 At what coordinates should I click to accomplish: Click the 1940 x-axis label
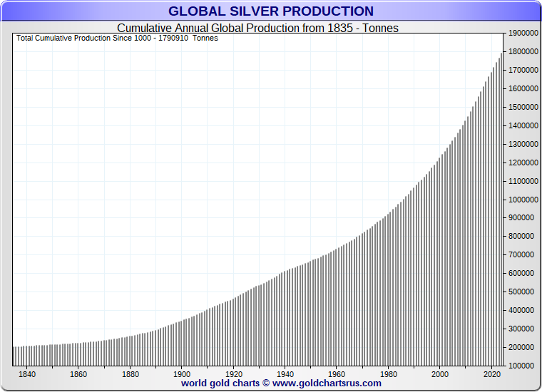pyautogui.click(x=285, y=373)
